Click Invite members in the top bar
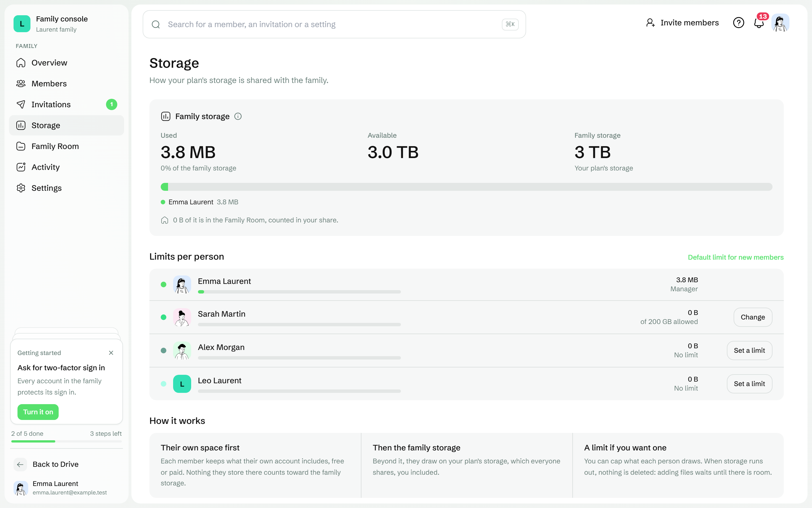The height and width of the screenshot is (508, 812). (682, 23)
